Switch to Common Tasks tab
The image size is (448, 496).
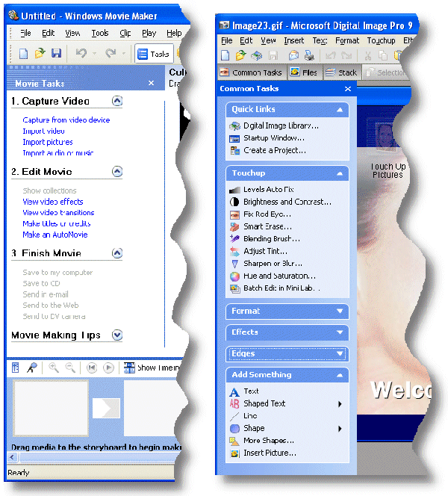point(252,72)
